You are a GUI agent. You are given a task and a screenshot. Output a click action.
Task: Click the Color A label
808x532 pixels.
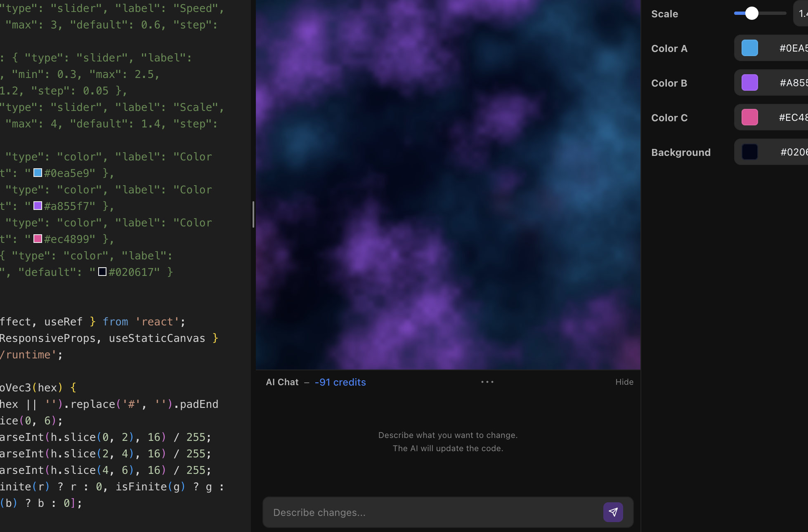click(x=669, y=49)
